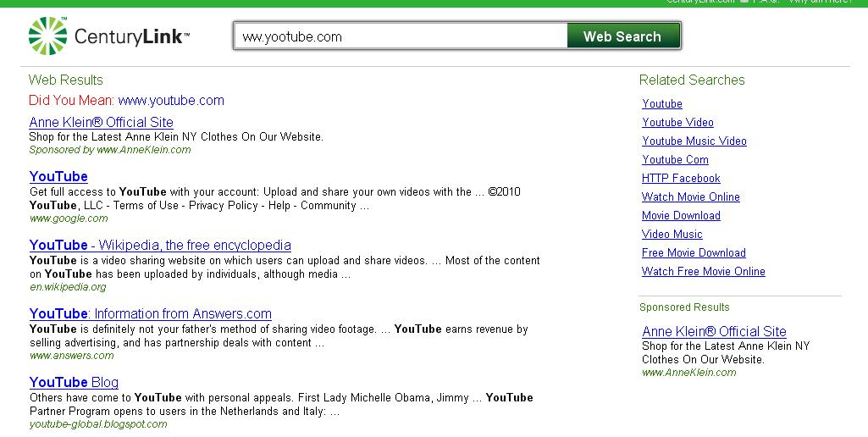Select related search 'Video Music'
This screenshot has height=437, width=868.
point(672,235)
